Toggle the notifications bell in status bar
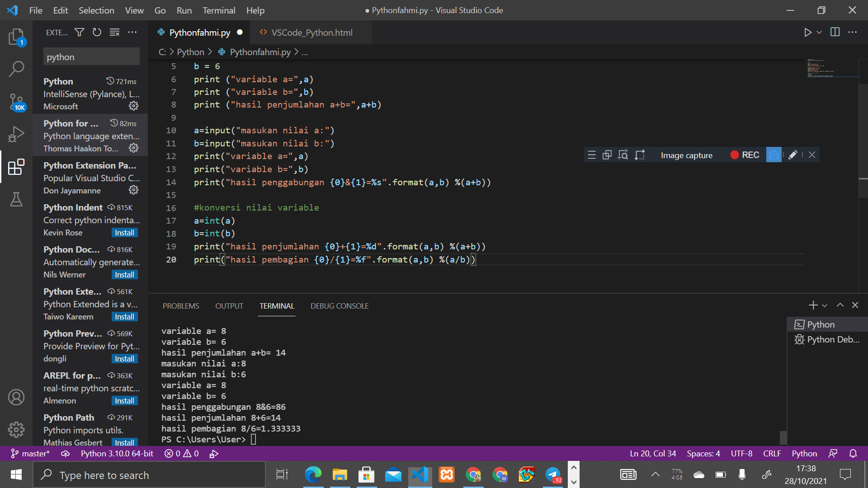 (x=854, y=453)
